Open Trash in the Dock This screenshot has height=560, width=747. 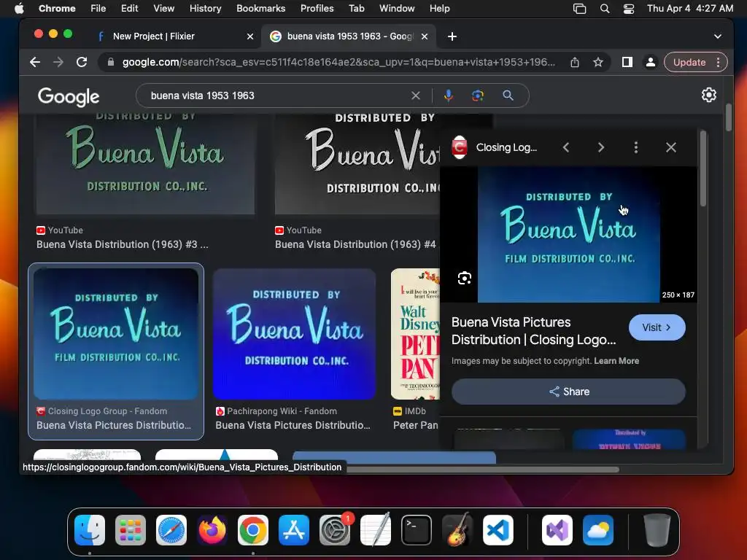[x=657, y=530]
